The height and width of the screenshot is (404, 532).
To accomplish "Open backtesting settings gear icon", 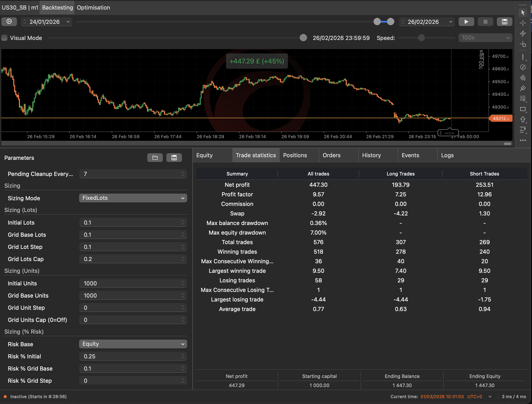I will tap(9, 22).
